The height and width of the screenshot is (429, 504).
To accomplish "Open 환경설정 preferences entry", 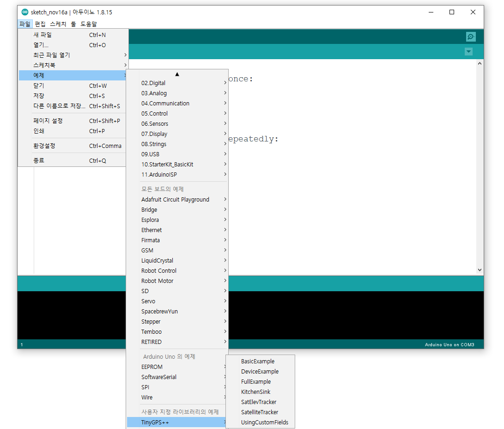I will tap(73, 146).
